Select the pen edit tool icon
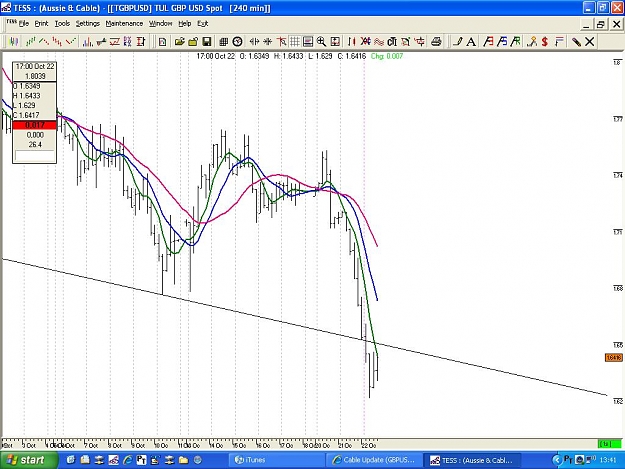Viewport: 625px width, 469px height. click(x=576, y=41)
